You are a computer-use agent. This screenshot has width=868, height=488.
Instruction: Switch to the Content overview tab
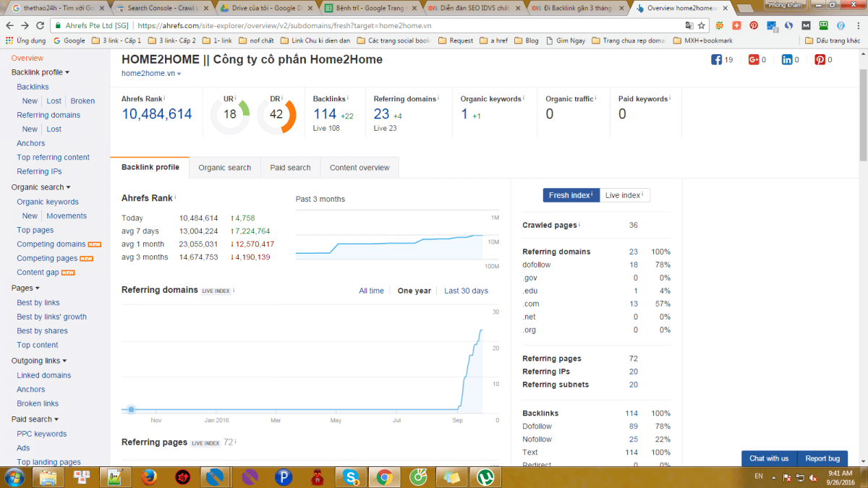(x=359, y=168)
